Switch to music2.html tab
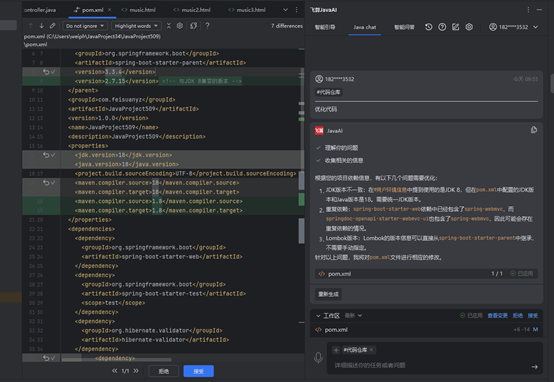Viewport: 554px width, 382px height. point(192,10)
